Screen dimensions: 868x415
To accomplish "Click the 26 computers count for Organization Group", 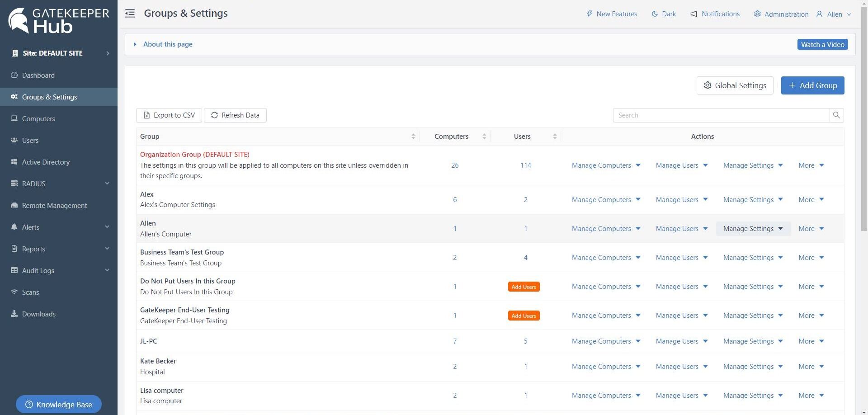I will (455, 165).
